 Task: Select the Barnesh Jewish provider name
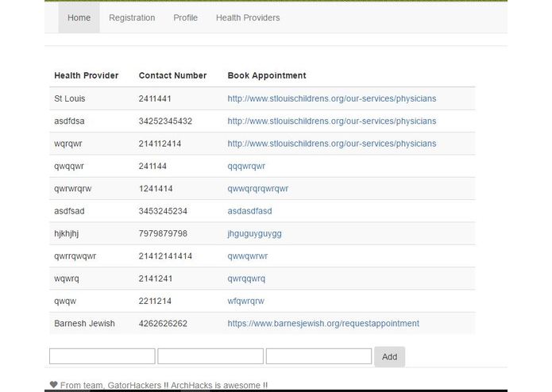coord(84,324)
